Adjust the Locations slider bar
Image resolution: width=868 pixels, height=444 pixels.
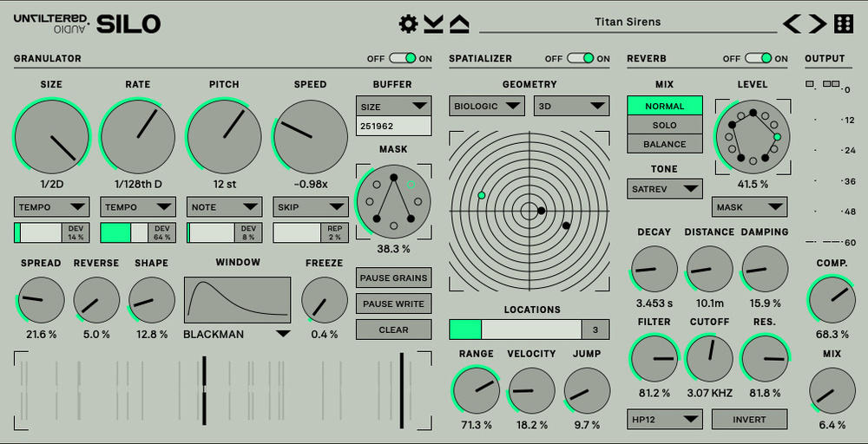pos(516,330)
